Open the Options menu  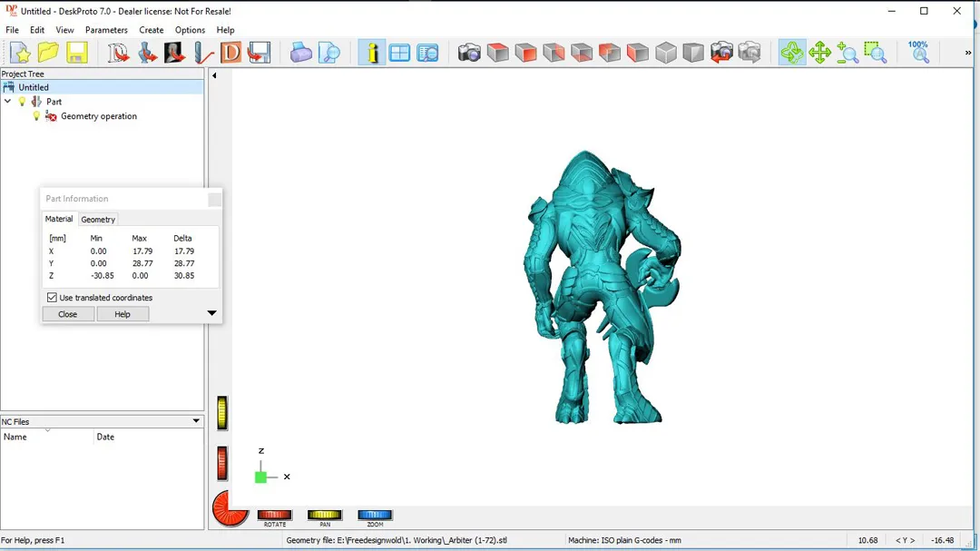click(x=190, y=29)
